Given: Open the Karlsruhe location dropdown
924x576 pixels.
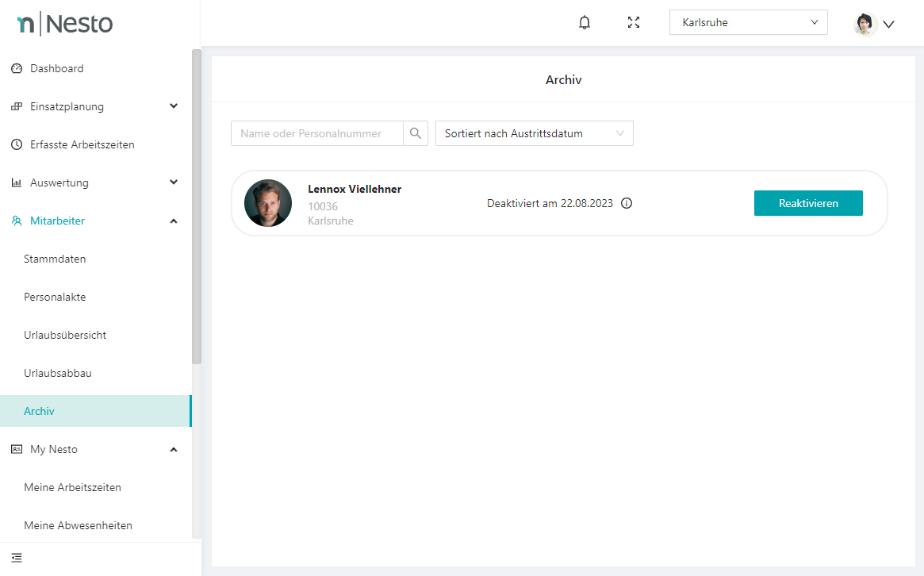Looking at the screenshot, I should (x=748, y=22).
